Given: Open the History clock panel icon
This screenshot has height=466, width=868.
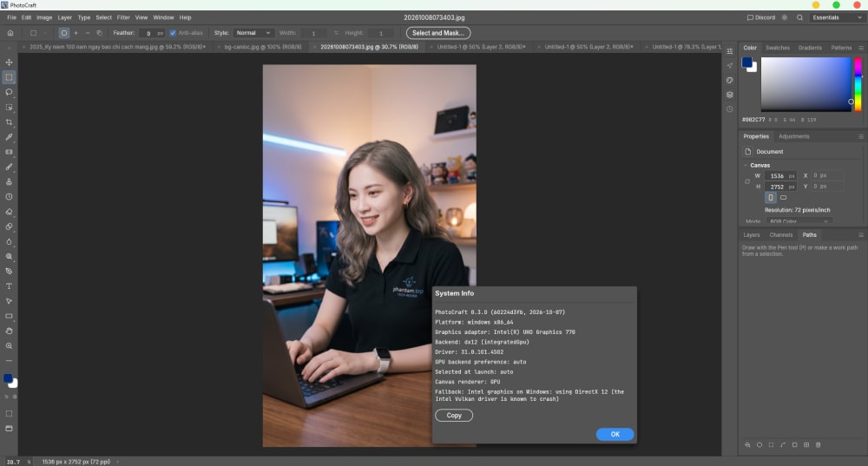Looking at the screenshot, I should (730, 109).
